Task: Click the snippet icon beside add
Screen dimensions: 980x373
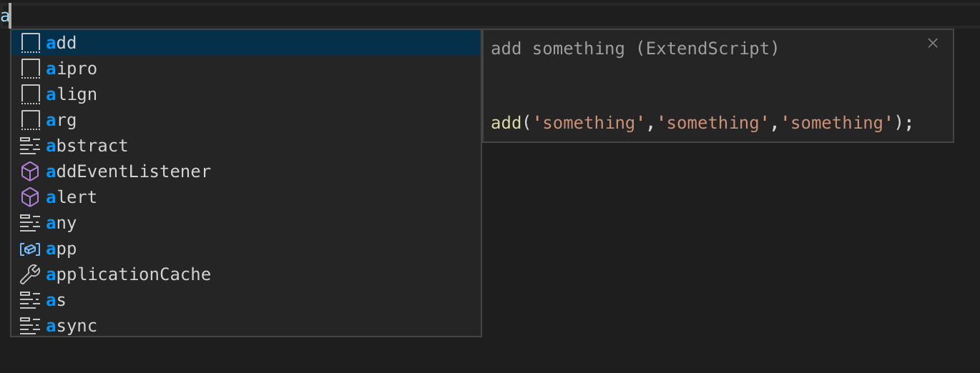Action: (x=30, y=43)
